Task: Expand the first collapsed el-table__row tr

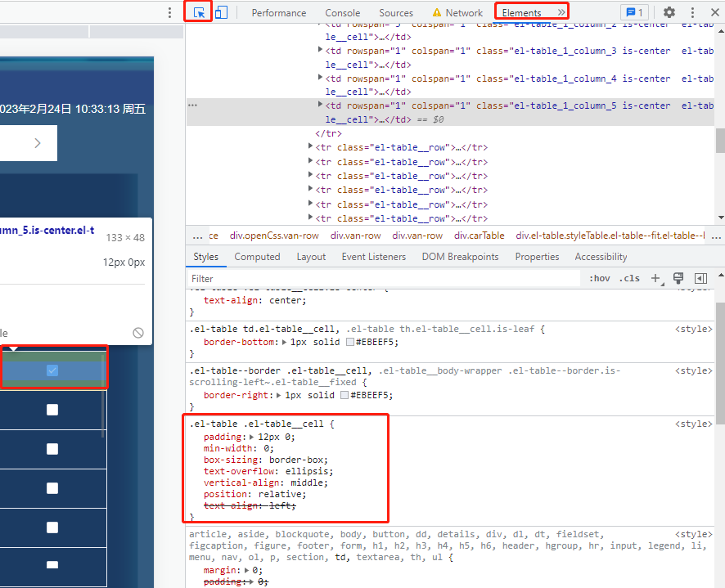Action: (x=310, y=146)
